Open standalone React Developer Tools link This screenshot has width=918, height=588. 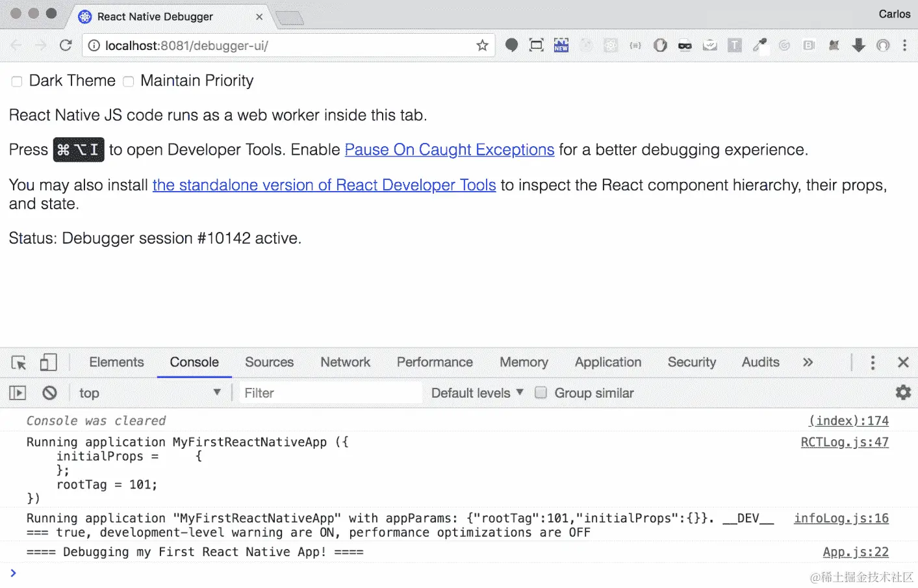point(324,185)
